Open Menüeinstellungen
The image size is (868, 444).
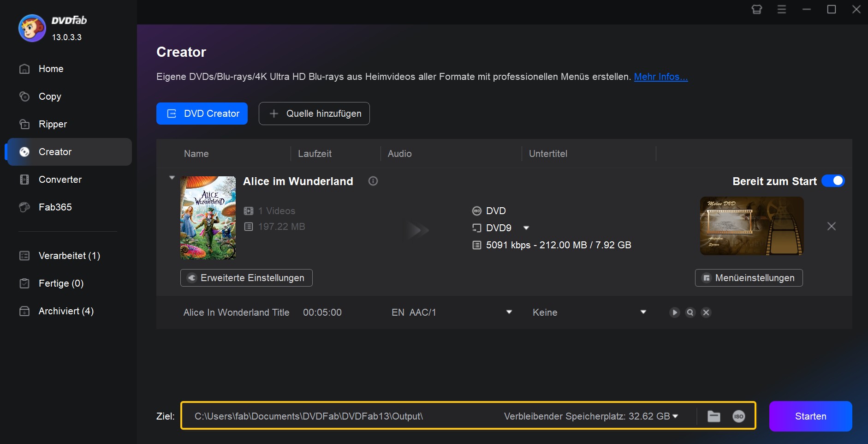pos(749,278)
